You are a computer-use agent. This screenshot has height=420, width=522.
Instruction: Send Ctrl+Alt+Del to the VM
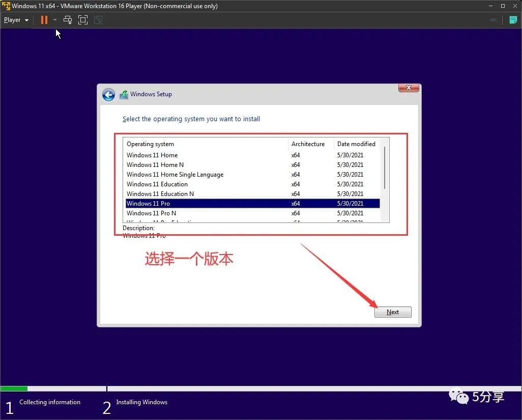[68, 20]
